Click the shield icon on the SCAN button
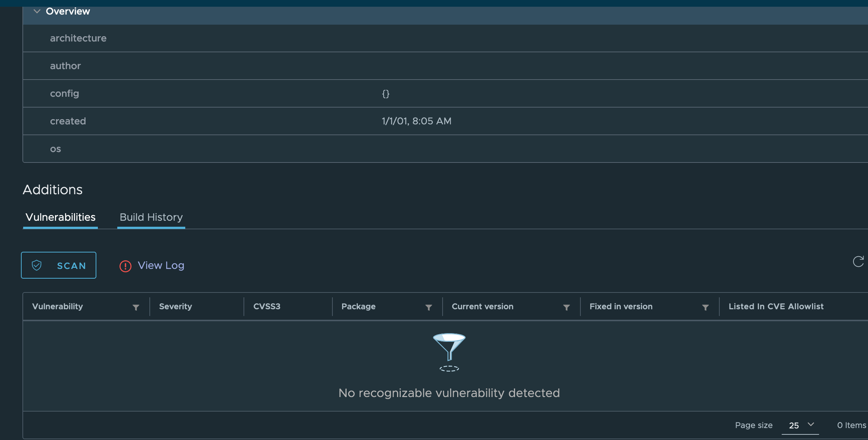Viewport: 868px width, 440px height. (37, 266)
